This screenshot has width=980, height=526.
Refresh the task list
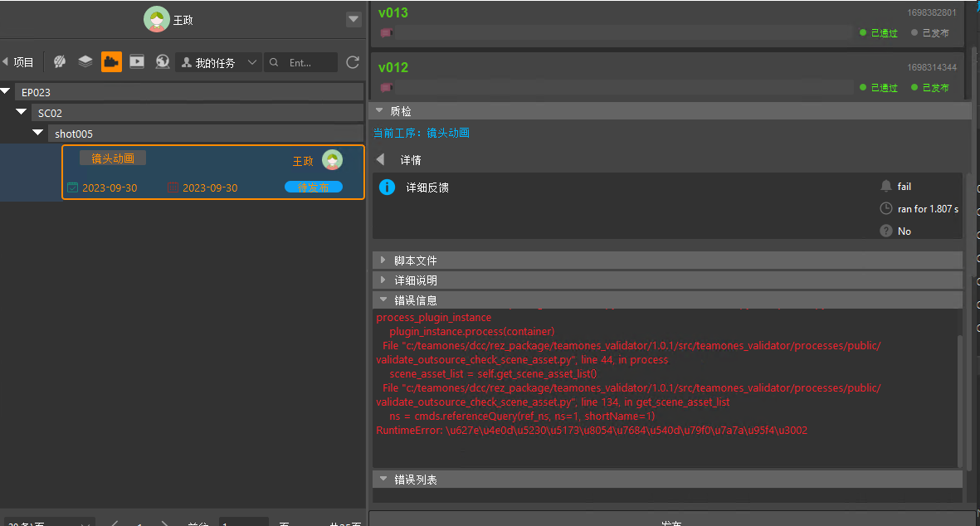point(353,62)
